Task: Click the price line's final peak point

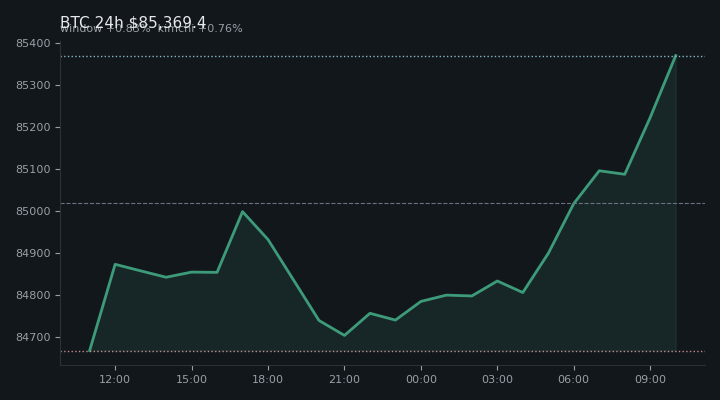Action: pos(675,56)
